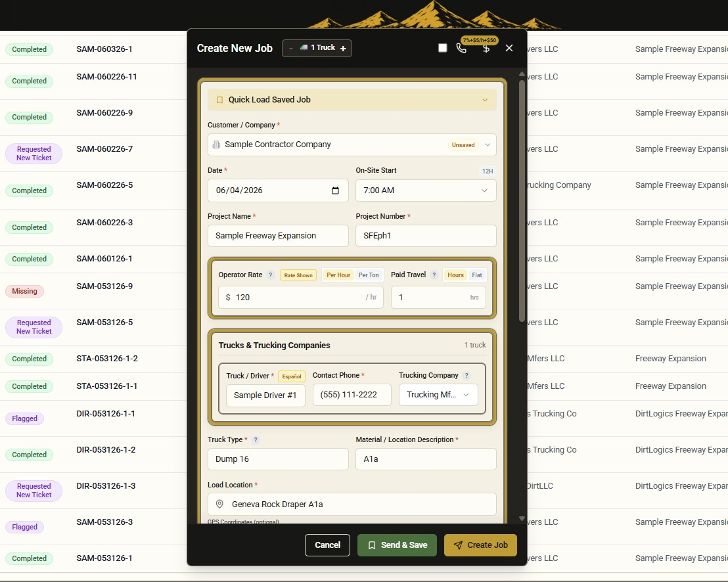This screenshot has height=582, width=728.
Task: Click the phone icon in the dialog header
Action: click(461, 48)
